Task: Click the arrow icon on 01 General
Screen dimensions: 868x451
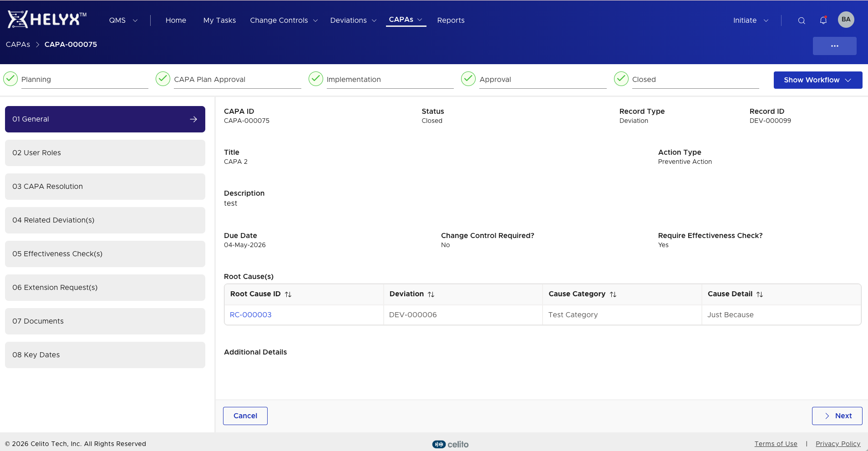Action: click(193, 119)
